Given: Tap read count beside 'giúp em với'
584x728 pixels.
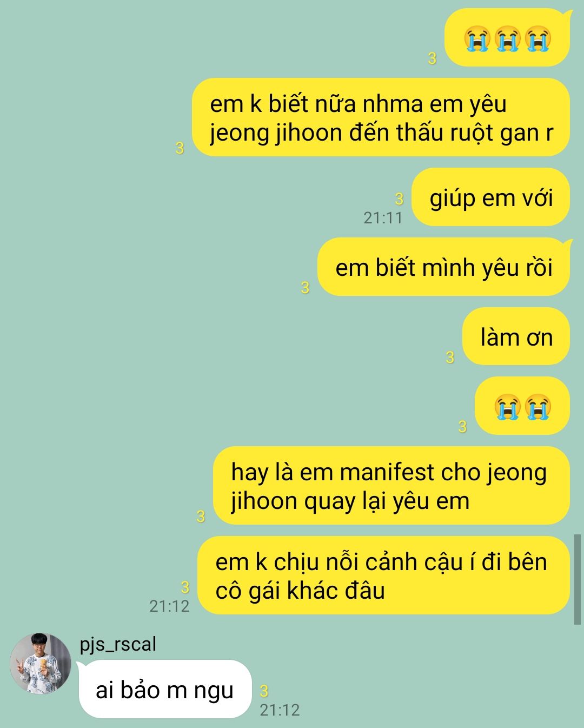Looking at the screenshot, I should (399, 199).
